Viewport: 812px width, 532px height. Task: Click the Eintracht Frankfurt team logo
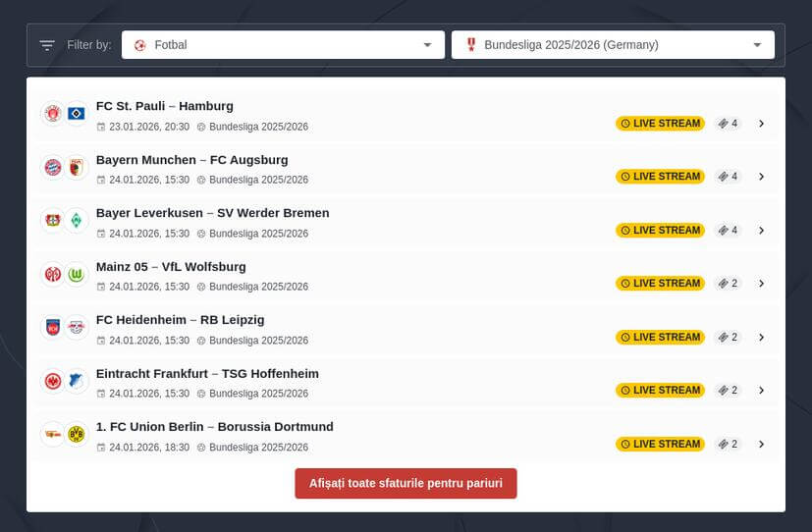[x=53, y=381]
